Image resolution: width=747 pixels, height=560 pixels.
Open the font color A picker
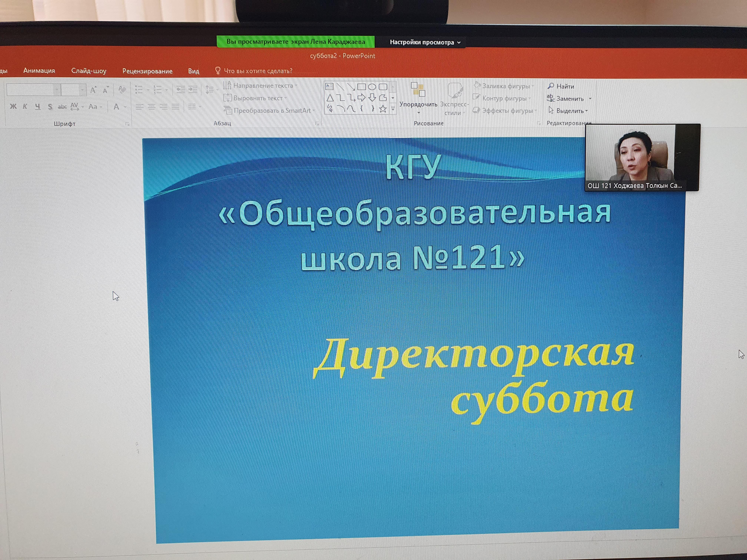[x=117, y=107]
